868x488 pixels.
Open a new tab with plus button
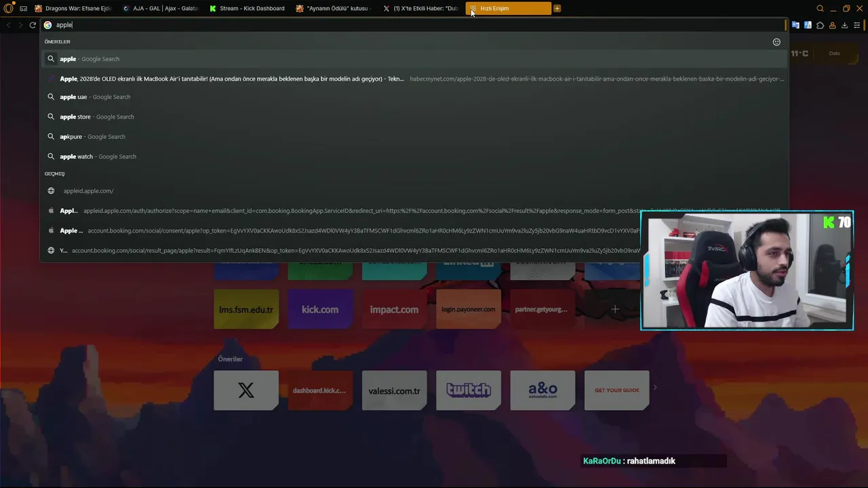click(x=557, y=8)
